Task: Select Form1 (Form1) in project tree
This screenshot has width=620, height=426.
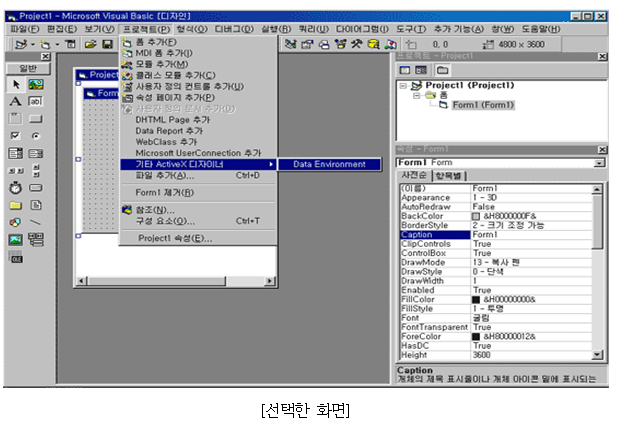Action: 483,105
